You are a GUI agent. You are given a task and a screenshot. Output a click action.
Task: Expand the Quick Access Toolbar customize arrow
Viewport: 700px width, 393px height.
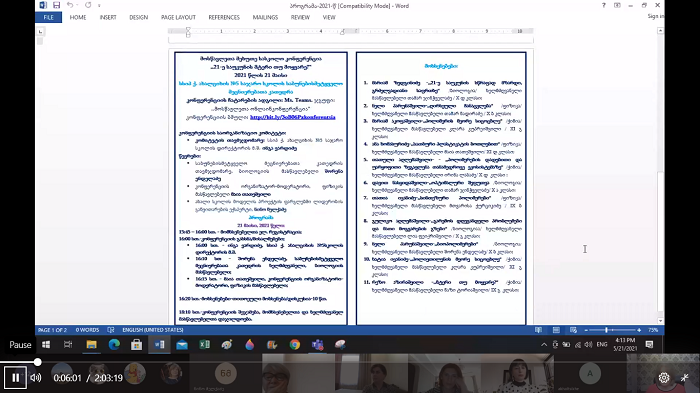99,6
